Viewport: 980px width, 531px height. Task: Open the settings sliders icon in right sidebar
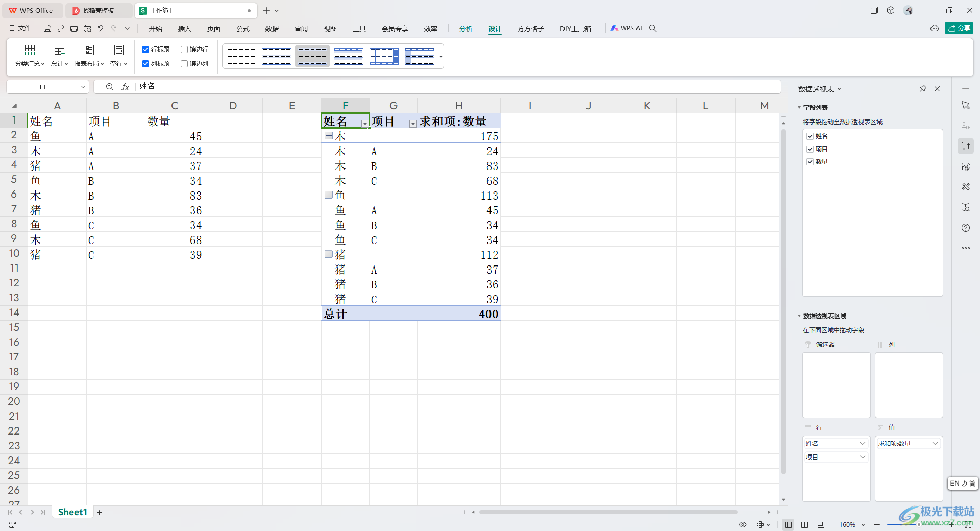click(966, 126)
